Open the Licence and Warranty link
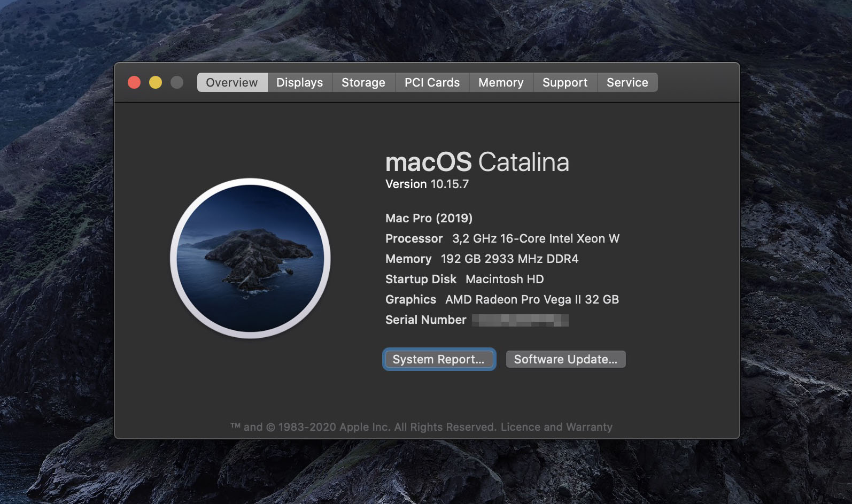The image size is (852, 504). (556, 427)
